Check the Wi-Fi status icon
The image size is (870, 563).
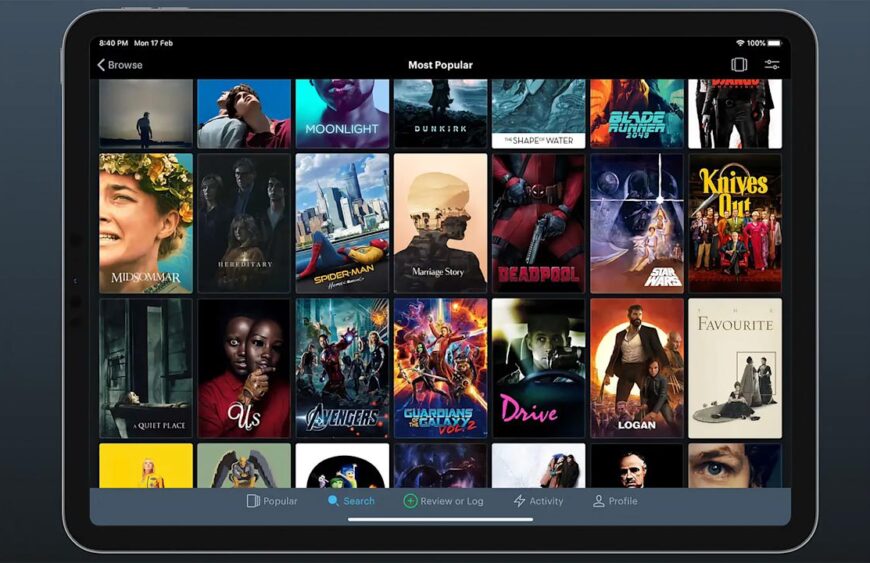coord(740,43)
